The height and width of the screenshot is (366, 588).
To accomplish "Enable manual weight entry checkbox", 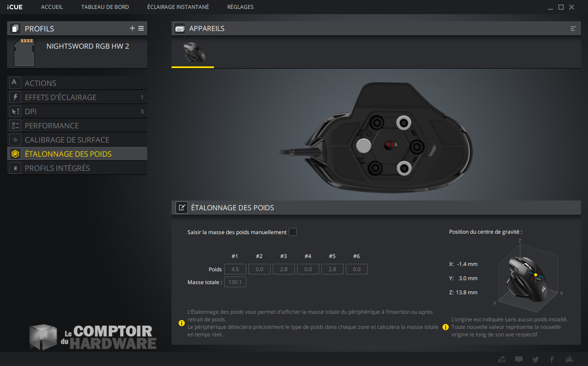I will pos(292,232).
